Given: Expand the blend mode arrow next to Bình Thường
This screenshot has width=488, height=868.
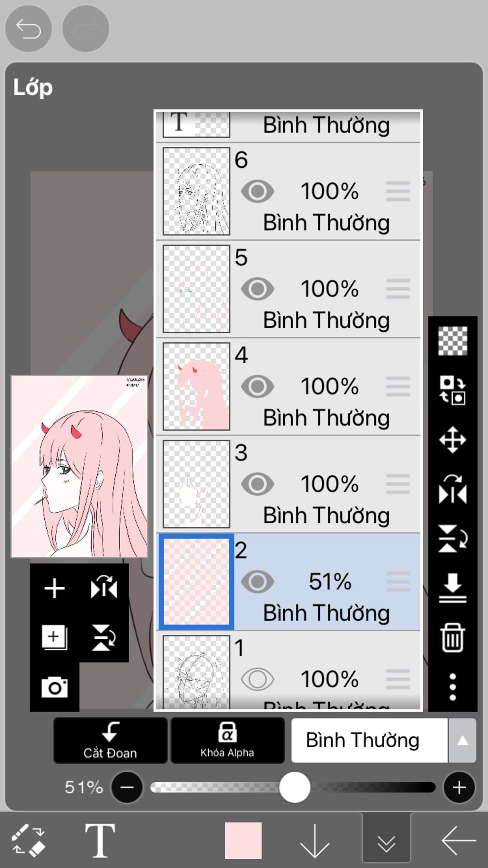Looking at the screenshot, I should coord(462,740).
